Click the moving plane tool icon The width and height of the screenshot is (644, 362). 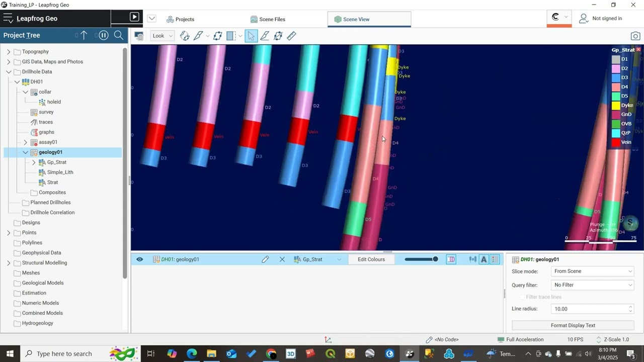[217, 36]
